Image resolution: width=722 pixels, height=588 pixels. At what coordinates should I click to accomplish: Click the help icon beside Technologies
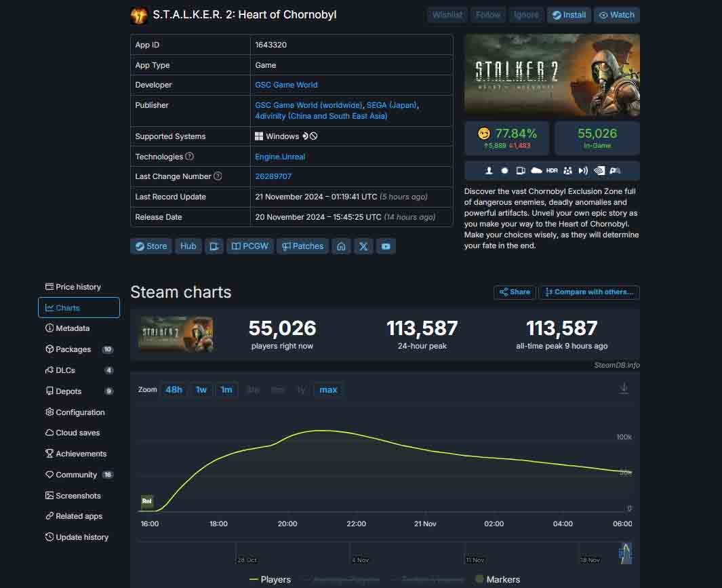pyautogui.click(x=189, y=156)
